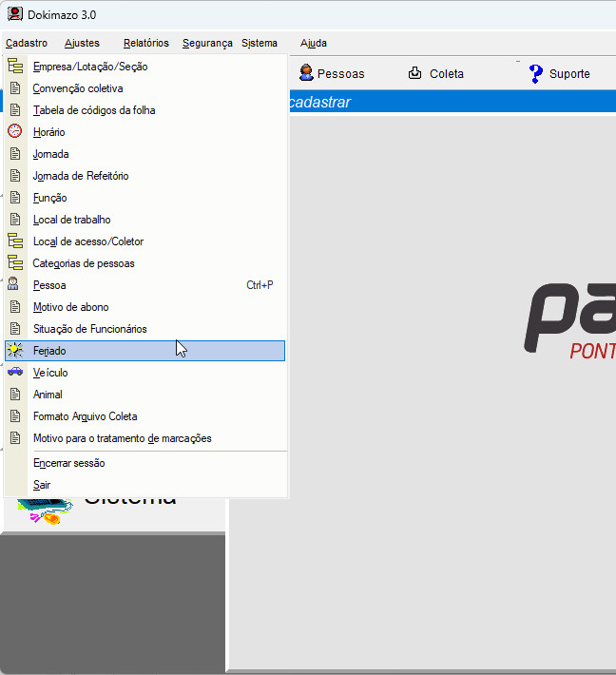Viewport: 616px width, 675px height.
Task: Select Convenção coletiva from the menu
Action: tap(78, 88)
